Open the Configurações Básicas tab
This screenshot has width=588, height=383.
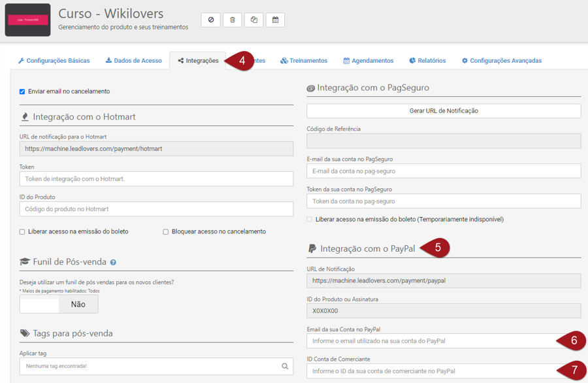(54, 61)
